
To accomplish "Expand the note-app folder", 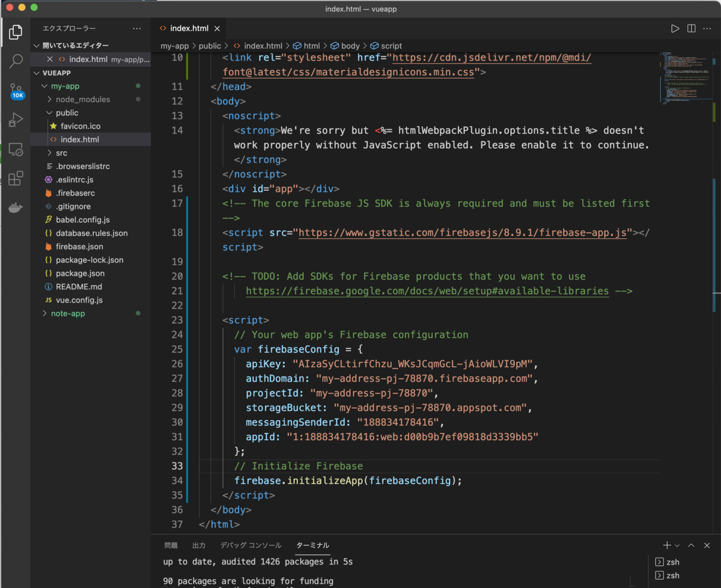I will 67,314.
